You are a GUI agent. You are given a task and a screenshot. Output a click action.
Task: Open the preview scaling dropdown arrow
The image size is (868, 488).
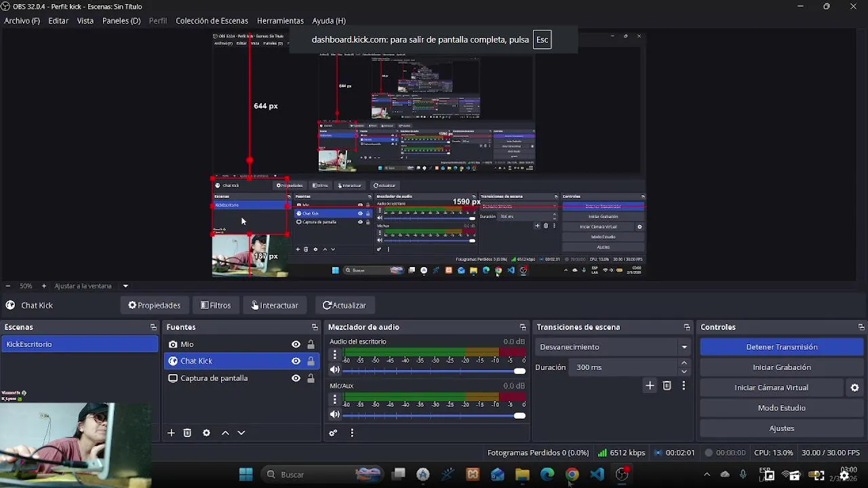click(x=125, y=286)
